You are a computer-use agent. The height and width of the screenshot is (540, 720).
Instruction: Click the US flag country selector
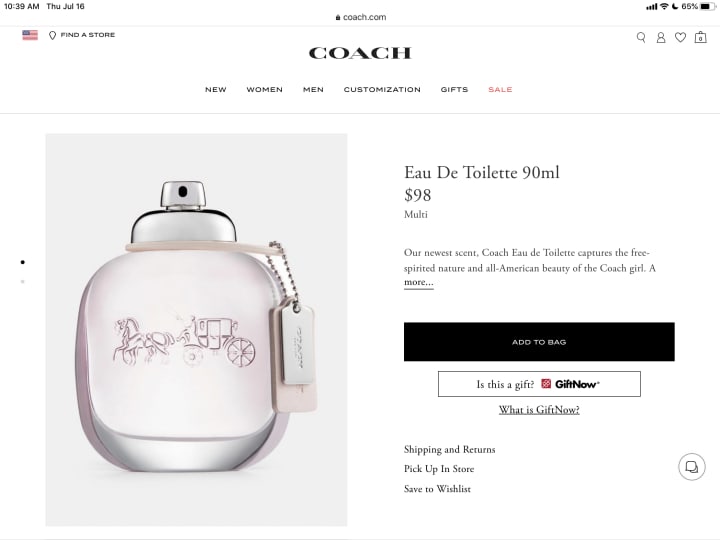[30, 35]
